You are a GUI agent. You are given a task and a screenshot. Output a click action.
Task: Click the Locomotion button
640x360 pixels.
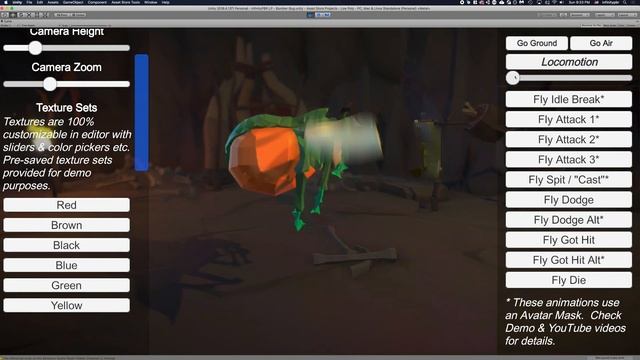(569, 62)
